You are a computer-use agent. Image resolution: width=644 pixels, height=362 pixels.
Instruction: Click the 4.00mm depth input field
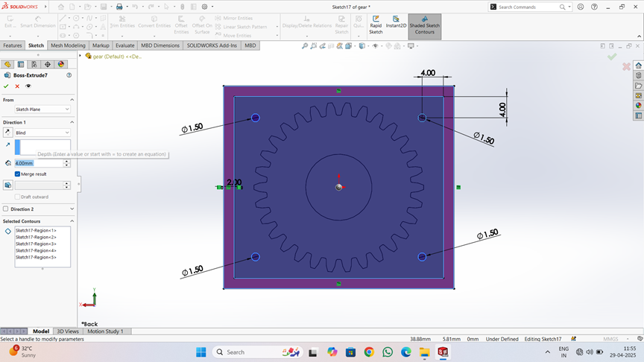click(39, 163)
